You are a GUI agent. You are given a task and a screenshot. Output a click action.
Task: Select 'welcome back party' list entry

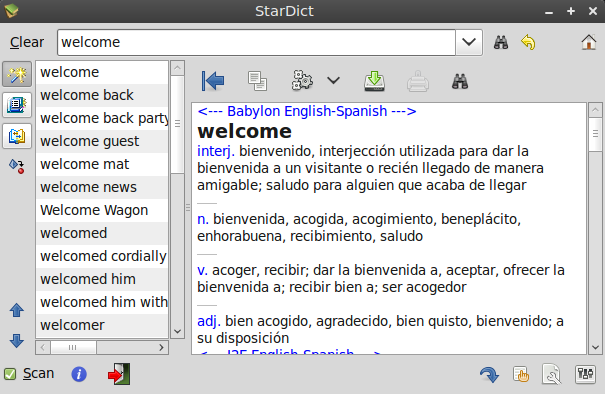[x=102, y=118]
